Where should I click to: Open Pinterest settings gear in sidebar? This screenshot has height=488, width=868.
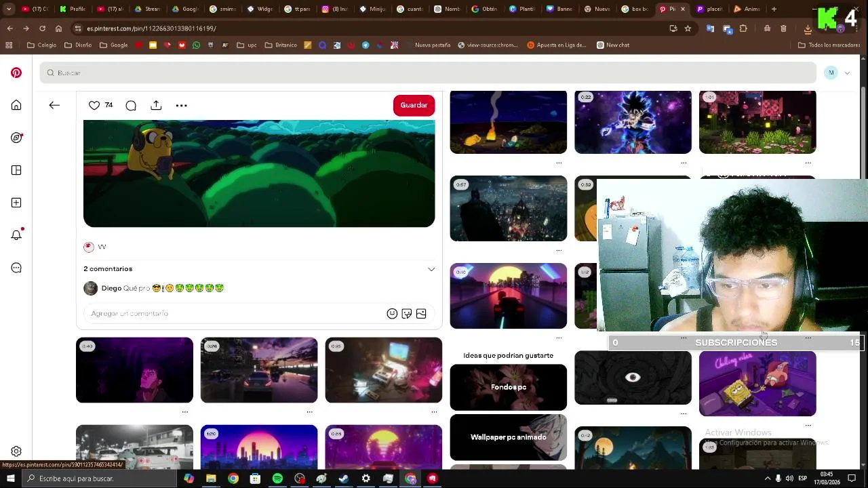point(16,451)
